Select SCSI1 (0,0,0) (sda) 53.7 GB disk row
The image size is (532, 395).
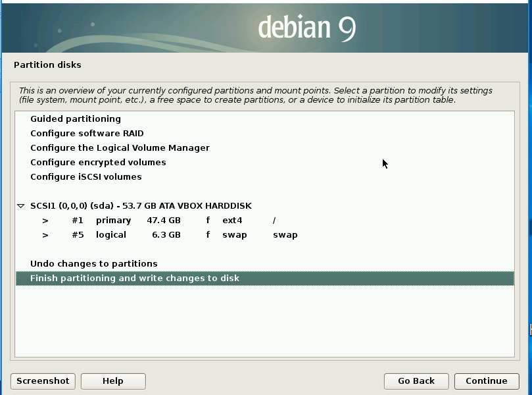264,206
